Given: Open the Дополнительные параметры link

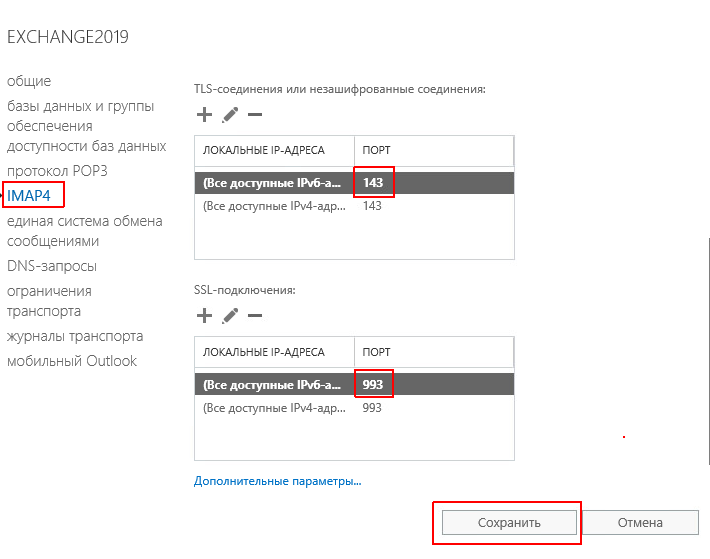Looking at the screenshot, I should pos(277,481).
